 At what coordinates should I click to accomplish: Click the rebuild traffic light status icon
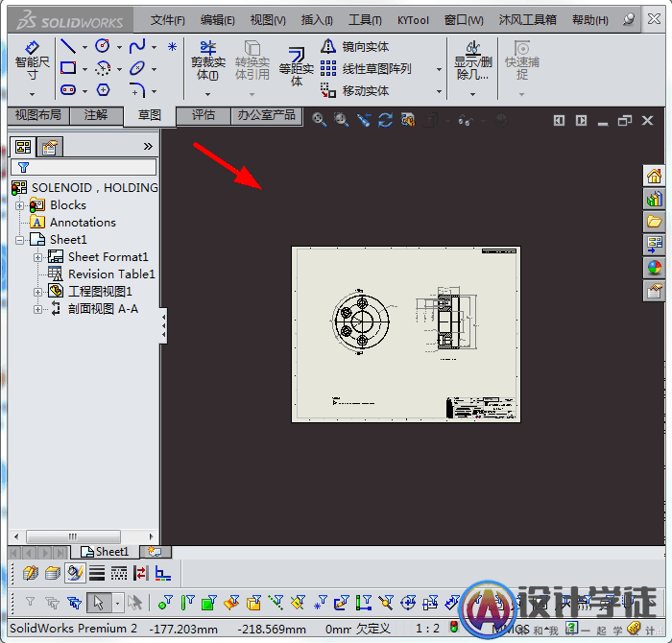tap(454, 628)
